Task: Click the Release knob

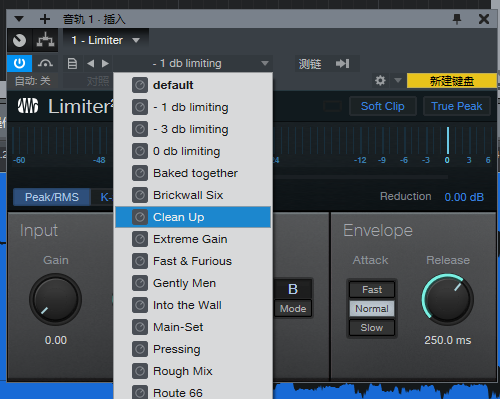Action: tap(447, 299)
